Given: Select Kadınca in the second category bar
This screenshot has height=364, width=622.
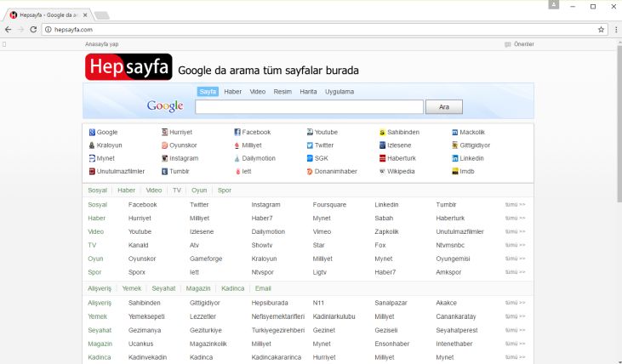Looking at the screenshot, I should pyautogui.click(x=232, y=288).
